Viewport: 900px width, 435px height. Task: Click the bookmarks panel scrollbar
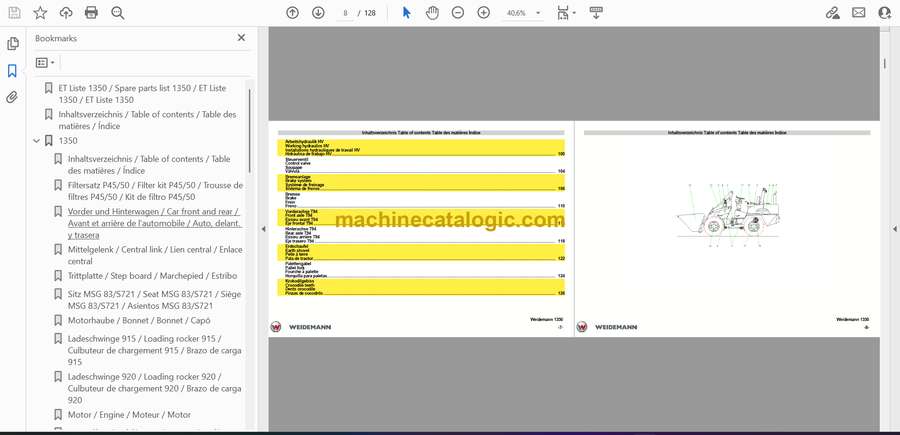(250, 131)
